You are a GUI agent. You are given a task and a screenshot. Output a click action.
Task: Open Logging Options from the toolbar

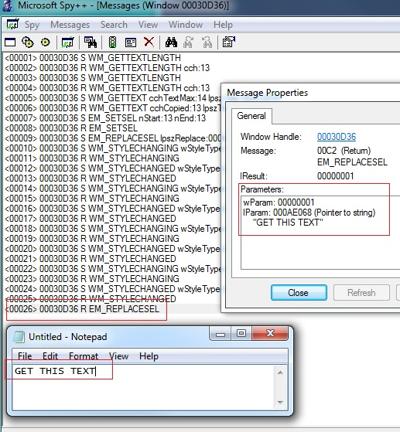(x=130, y=42)
